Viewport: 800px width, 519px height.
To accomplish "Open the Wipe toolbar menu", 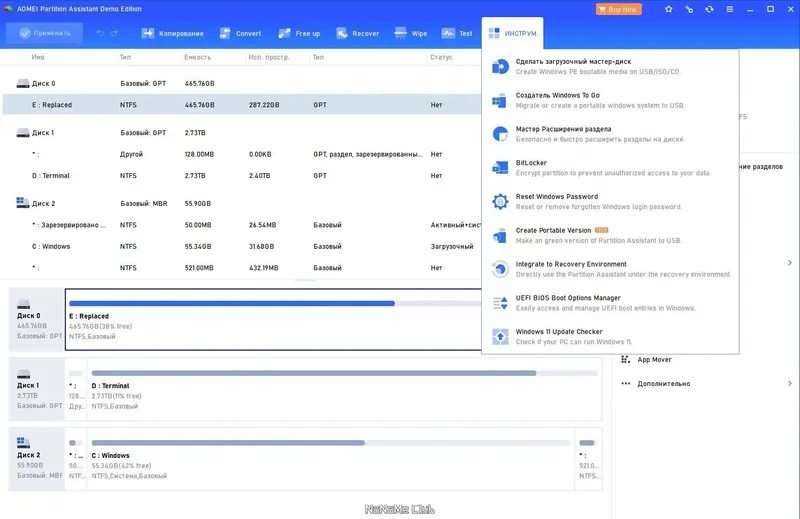I will [411, 33].
